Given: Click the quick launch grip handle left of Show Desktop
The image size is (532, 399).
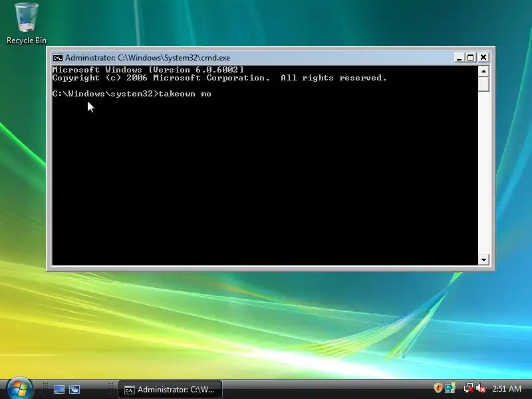Looking at the screenshot, I should pyautogui.click(x=45, y=389).
